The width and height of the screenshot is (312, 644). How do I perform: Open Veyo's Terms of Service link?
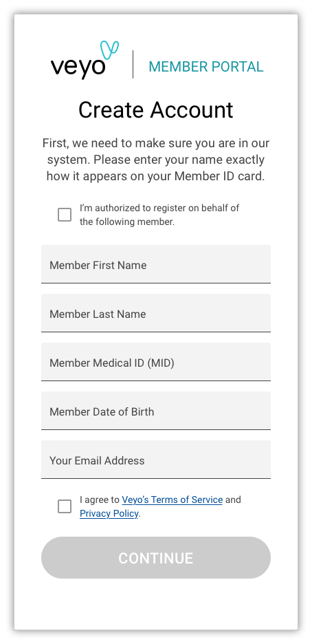[172, 500]
